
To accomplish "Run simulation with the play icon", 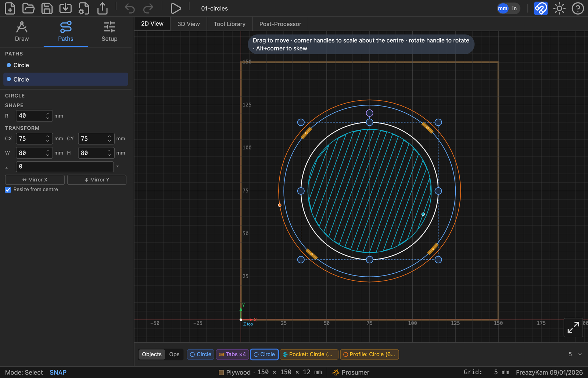I will 176,8.
